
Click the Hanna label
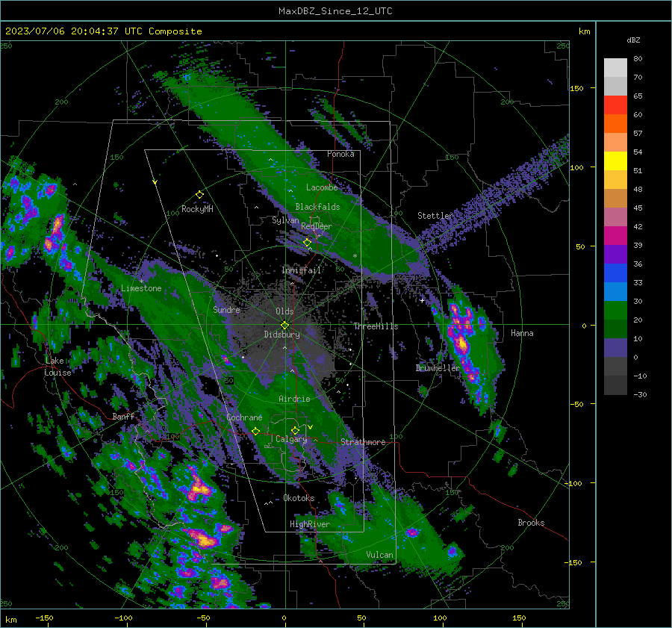(522, 333)
